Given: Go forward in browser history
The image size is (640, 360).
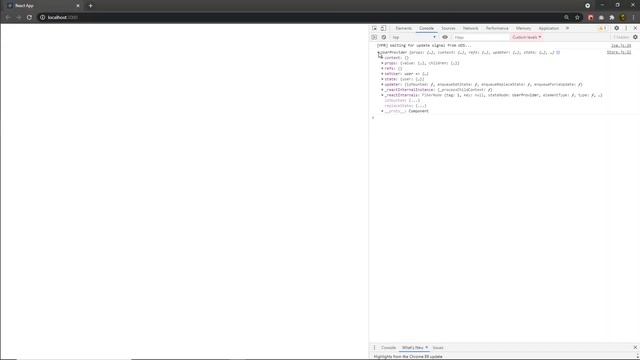Looking at the screenshot, I should [18, 17].
